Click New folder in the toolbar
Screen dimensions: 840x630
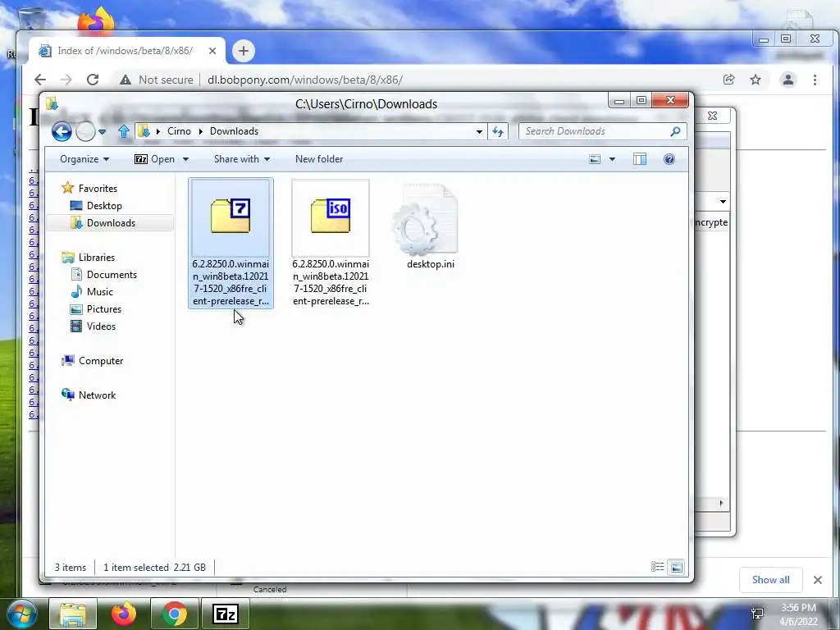(x=319, y=159)
